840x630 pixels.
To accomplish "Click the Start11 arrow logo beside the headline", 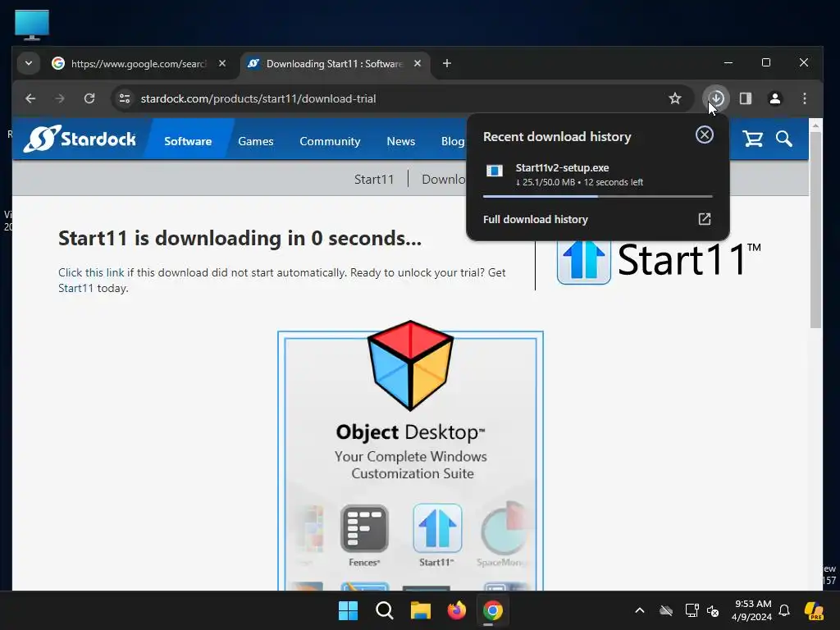I will 583,261.
